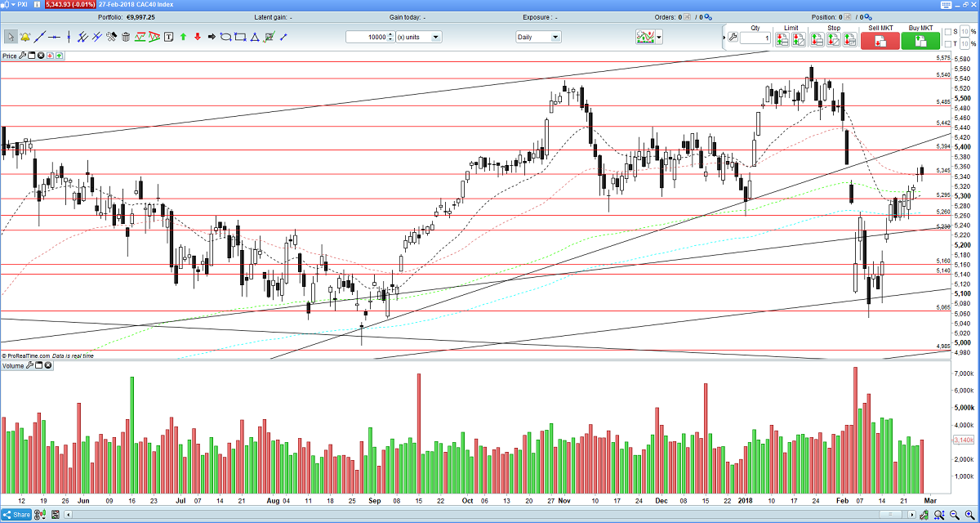
Task: Click the Qty input field
Action: (x=755, y=38)
